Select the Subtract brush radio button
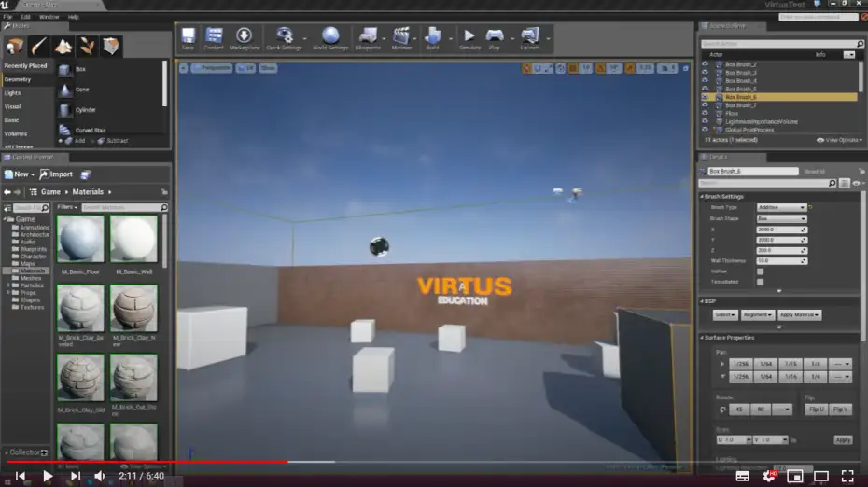This screenshot has width=868, height=487. [x=93, y=141]
